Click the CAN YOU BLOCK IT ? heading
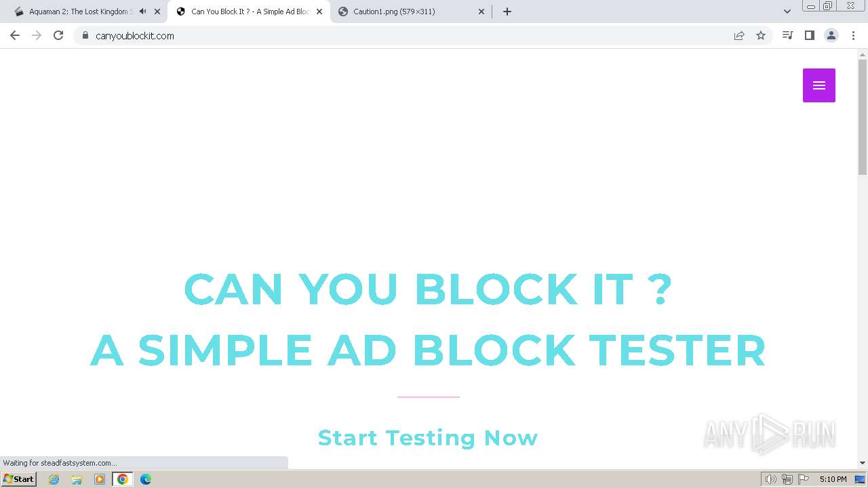This screenshot has width=868, height=488. 428,289
